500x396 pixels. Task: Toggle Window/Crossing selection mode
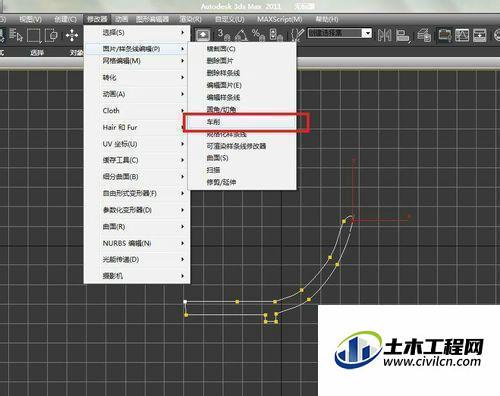coord(51,35)
